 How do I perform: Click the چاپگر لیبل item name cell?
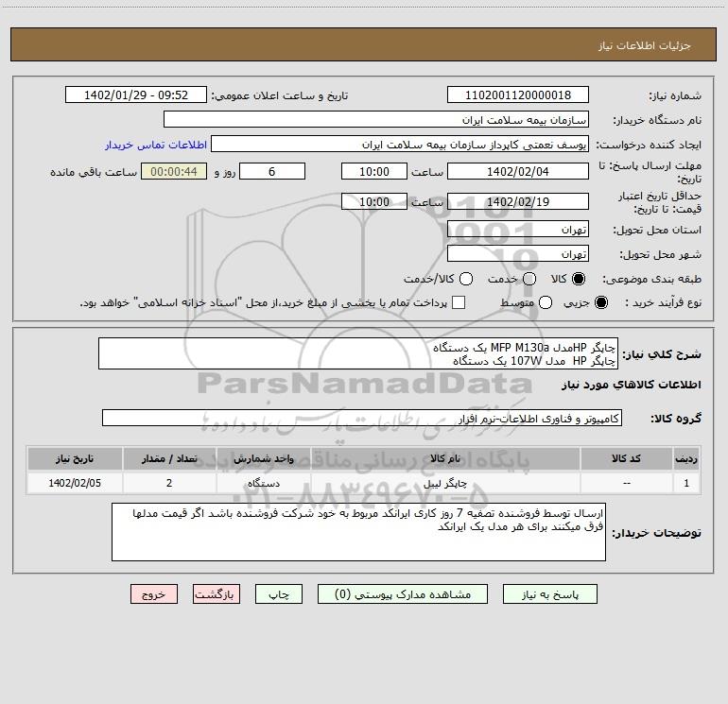click(x=445, y=483)
